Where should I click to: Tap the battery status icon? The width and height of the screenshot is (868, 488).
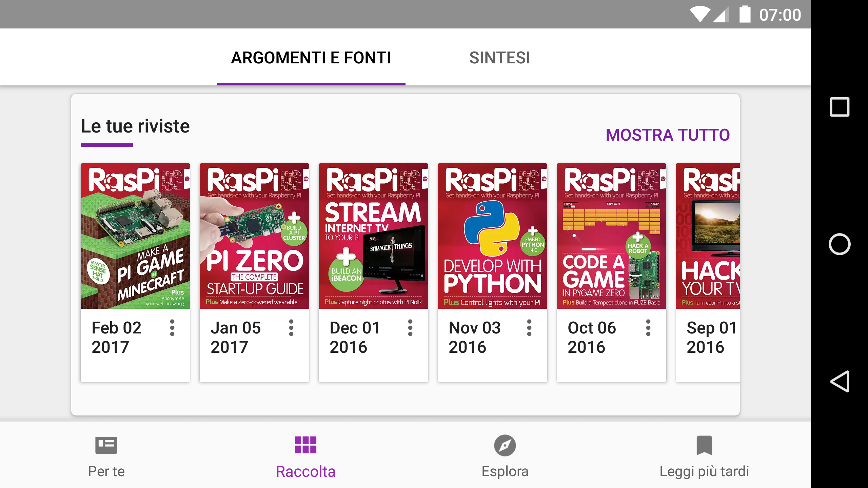click(745, 14)
